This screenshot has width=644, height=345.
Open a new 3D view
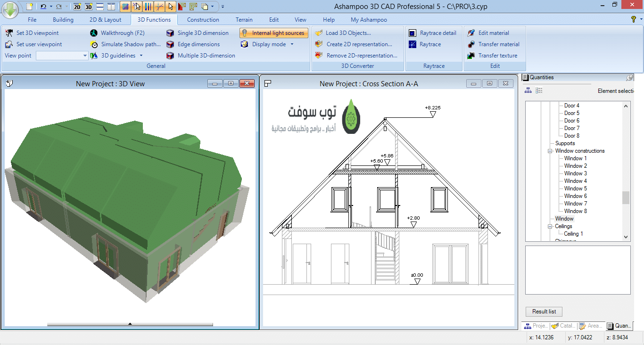(88, 7)
